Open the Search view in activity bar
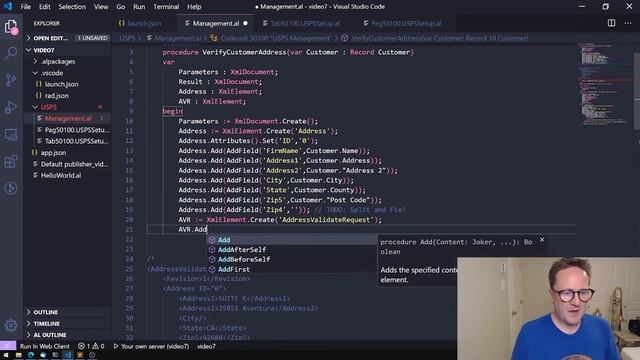The width and height of the screenshot is (640, 360). 11,53
